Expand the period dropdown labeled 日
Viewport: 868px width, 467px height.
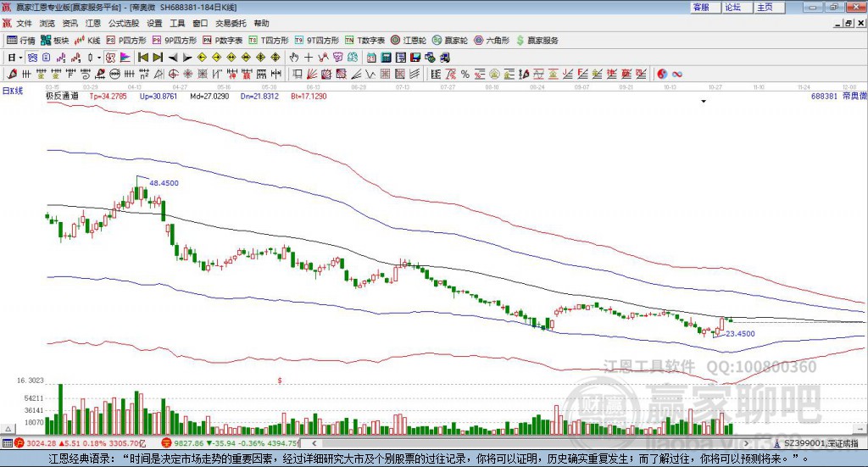pyautogui.click(x=13, y=58)
